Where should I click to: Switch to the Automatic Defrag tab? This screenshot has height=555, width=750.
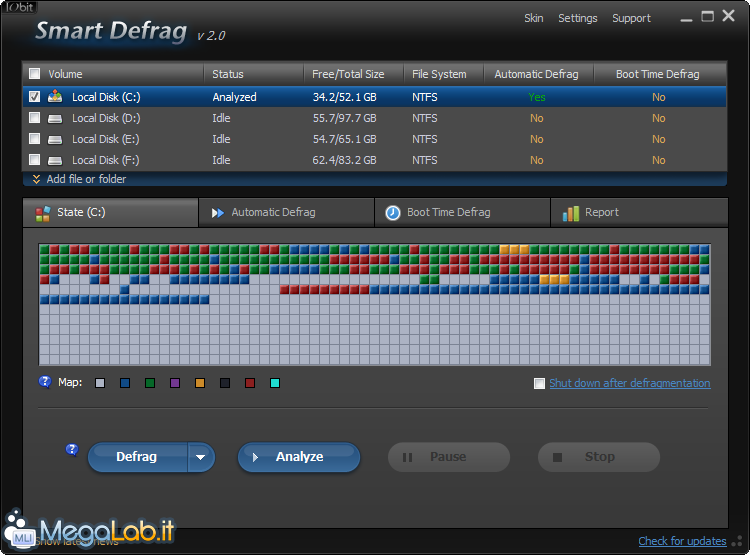point(287,212)
